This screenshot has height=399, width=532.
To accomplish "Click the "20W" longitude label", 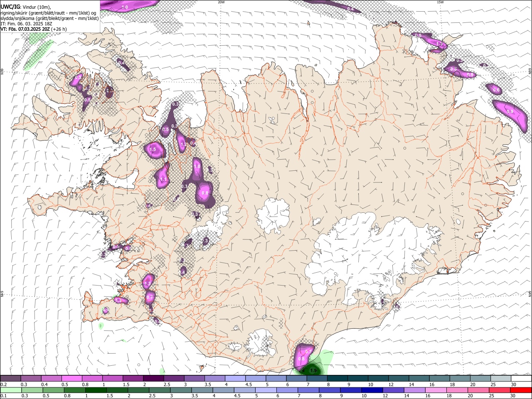I will (x=221, y=2).
